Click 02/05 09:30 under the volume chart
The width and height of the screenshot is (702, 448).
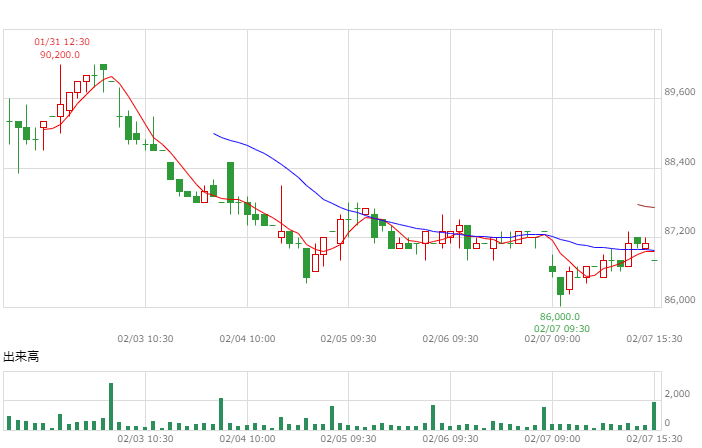coord(348,439)
